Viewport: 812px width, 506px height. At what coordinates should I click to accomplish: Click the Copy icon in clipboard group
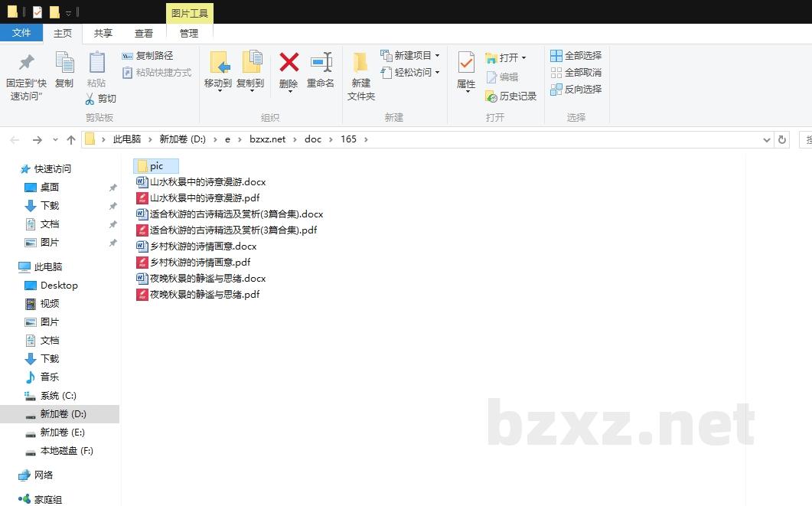click(x=64, y=63)
